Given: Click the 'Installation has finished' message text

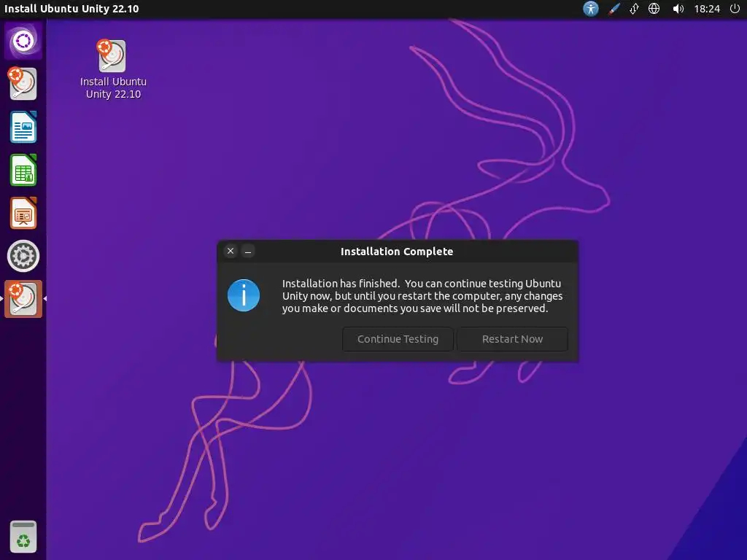Looking at the screenshot, I should [x=422, y=296].
